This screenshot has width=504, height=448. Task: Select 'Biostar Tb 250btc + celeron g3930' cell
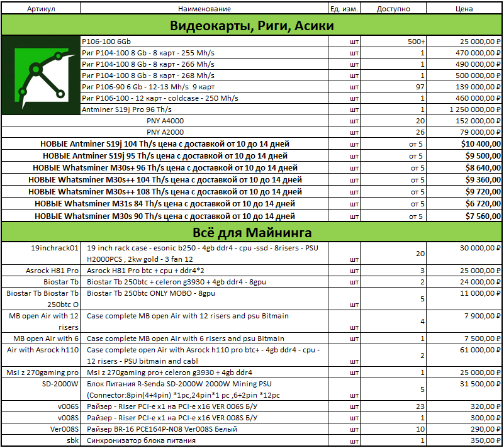pyautogui.click(x=204, y=281)
